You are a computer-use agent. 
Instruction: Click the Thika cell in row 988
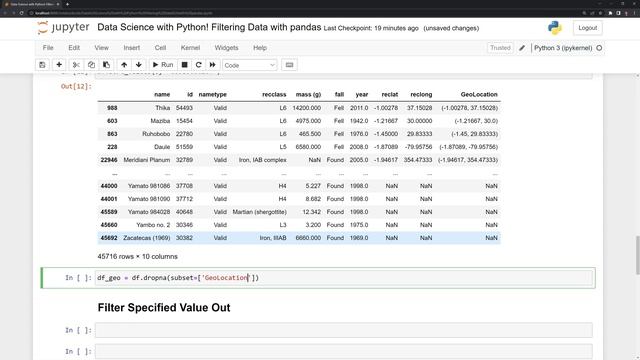pos(162,108)
